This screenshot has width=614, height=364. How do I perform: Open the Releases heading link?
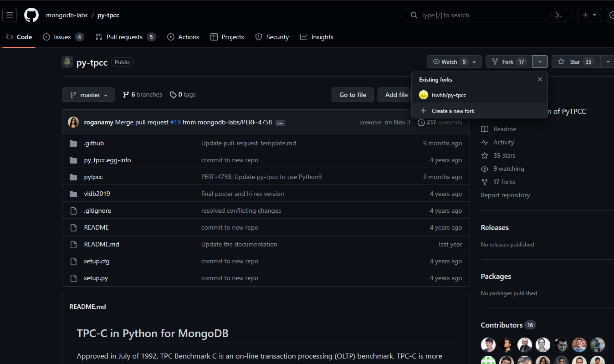pyautogui.click(x=495, y=227)
